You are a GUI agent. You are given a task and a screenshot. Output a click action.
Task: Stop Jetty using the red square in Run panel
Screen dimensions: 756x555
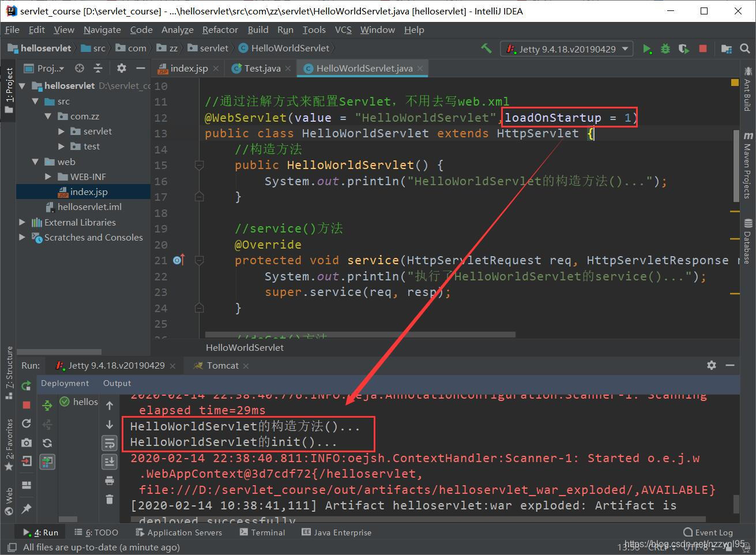[x=26, y=405]
